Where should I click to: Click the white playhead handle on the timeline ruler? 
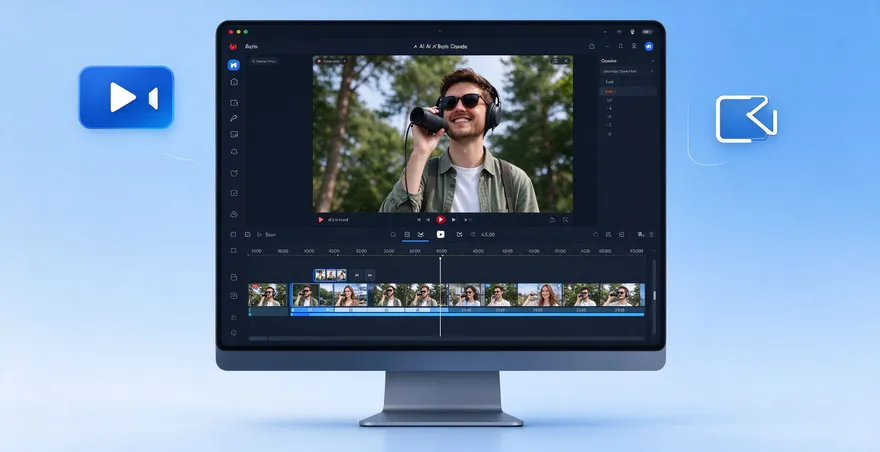(441, 258)
